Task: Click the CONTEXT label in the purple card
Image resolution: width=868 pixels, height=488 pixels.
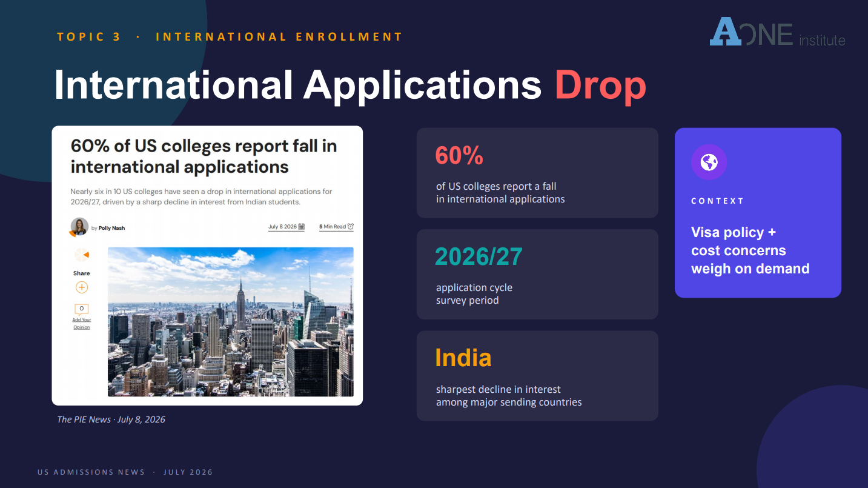Action: point(717,201)
